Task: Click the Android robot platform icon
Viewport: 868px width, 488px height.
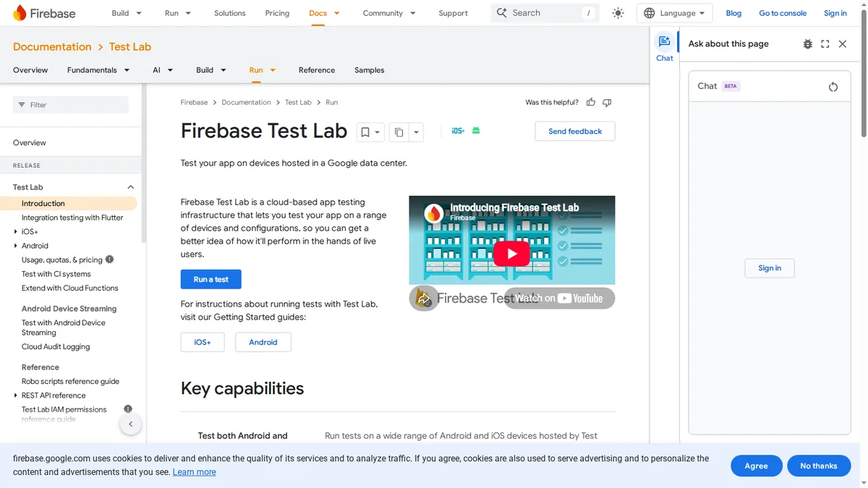Action: (x=476, y=131)
